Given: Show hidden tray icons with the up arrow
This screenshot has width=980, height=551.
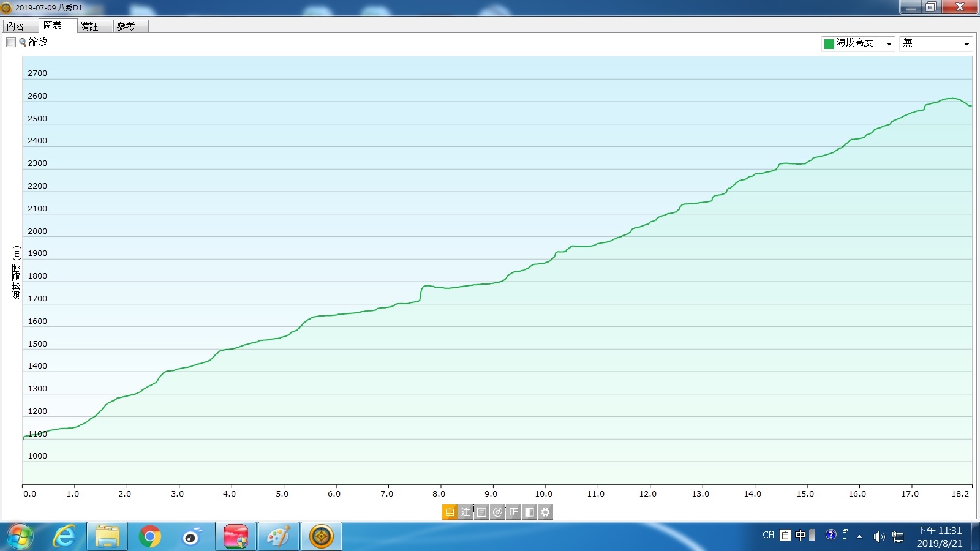Looking at the screenshot, I should coord(860,537).
